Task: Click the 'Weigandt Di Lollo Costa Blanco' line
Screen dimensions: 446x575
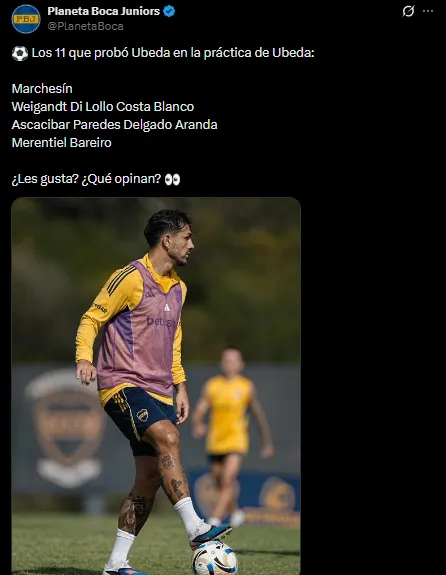Action: [x=103, y=106]
